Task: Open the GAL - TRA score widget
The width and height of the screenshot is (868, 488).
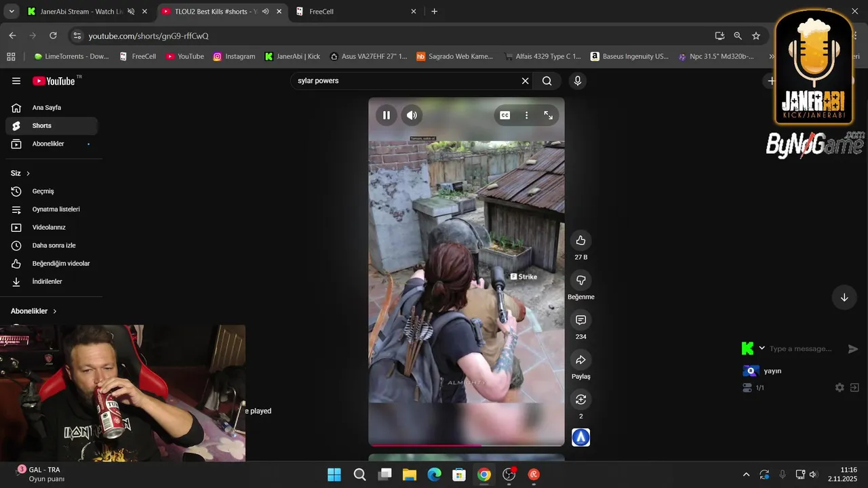Action: [42, 474]
